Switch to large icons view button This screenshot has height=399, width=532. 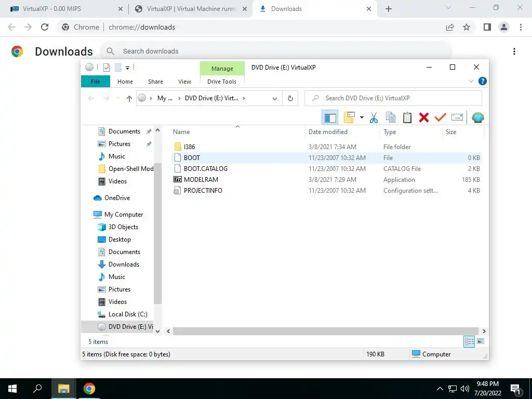point(481,341)
